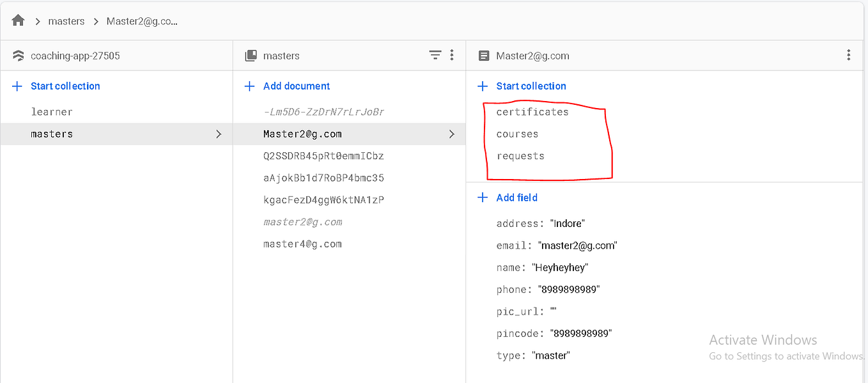Expand the Master2@g.com document via its chevron
The image size is (868, 383).
click(452, 134)
